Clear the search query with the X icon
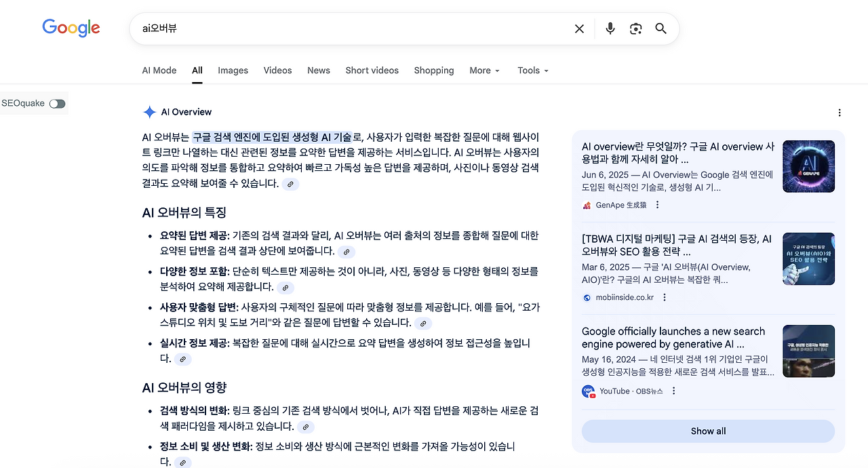This screenshot has width=868, height=468. (x=579, y=28)
